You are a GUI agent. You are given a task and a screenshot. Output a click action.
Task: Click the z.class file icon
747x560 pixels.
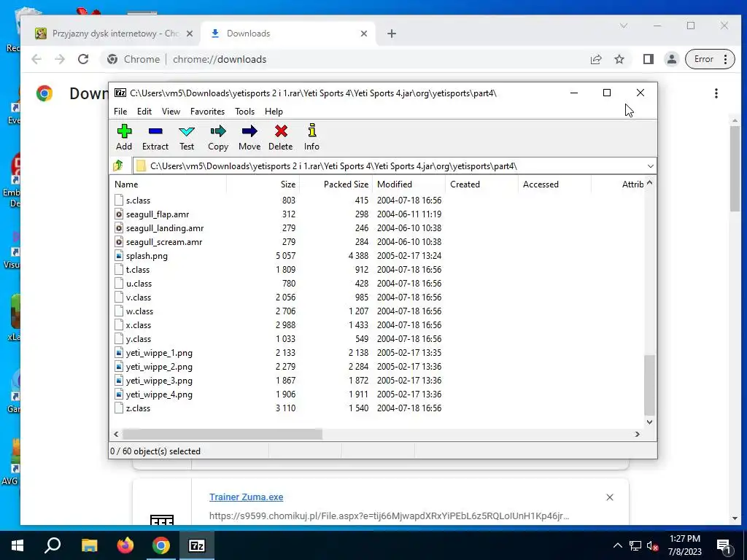point(119,408)
